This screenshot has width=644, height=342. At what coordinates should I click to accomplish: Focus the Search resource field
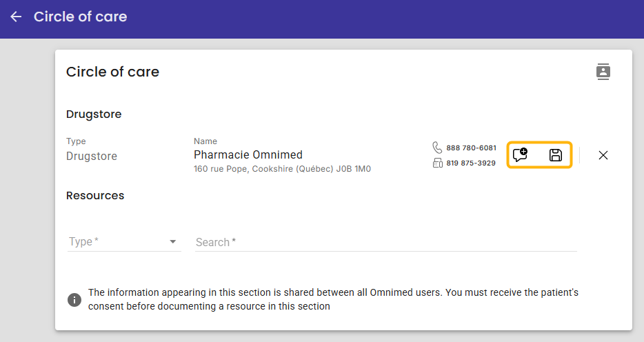(x=386, y=242)
